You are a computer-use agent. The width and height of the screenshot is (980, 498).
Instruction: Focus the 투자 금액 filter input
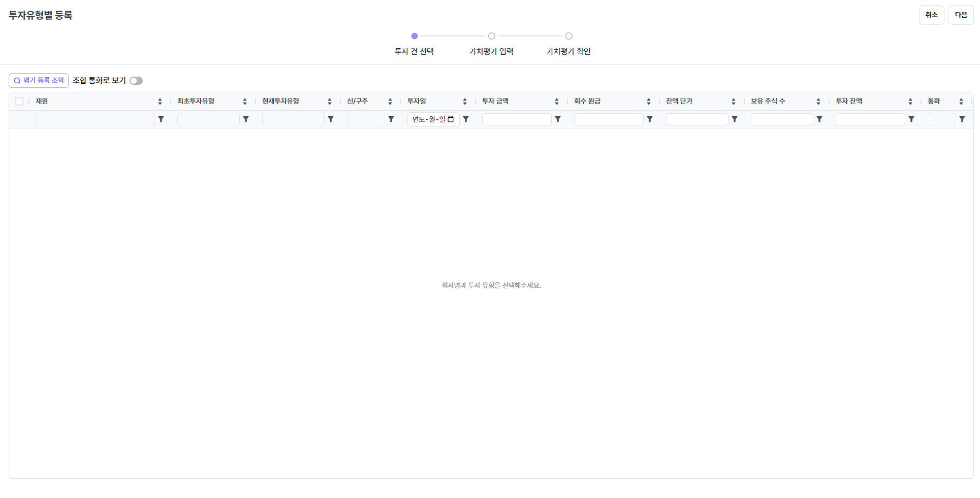click(x=517, y=119)
